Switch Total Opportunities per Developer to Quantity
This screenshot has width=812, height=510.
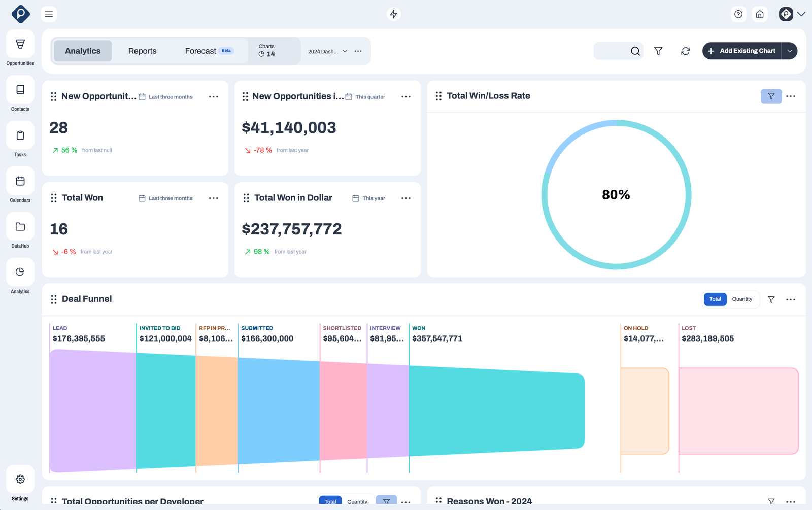[358, 502]
